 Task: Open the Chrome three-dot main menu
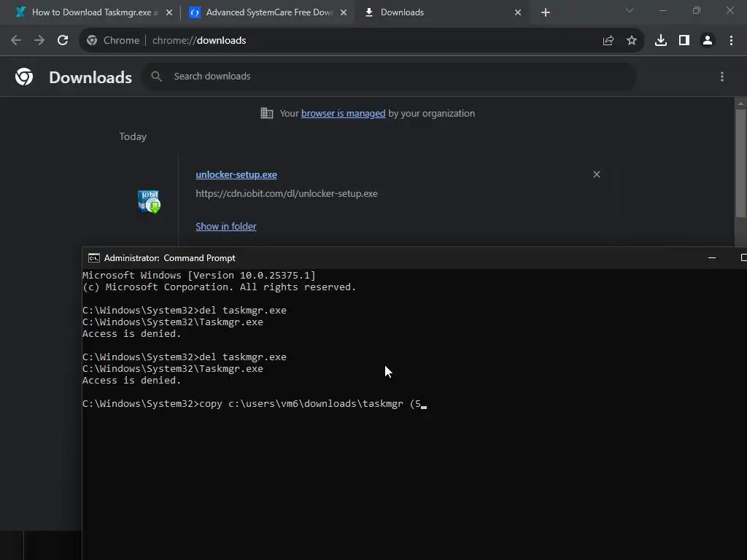pyautogui.click(x=731, y=41)
